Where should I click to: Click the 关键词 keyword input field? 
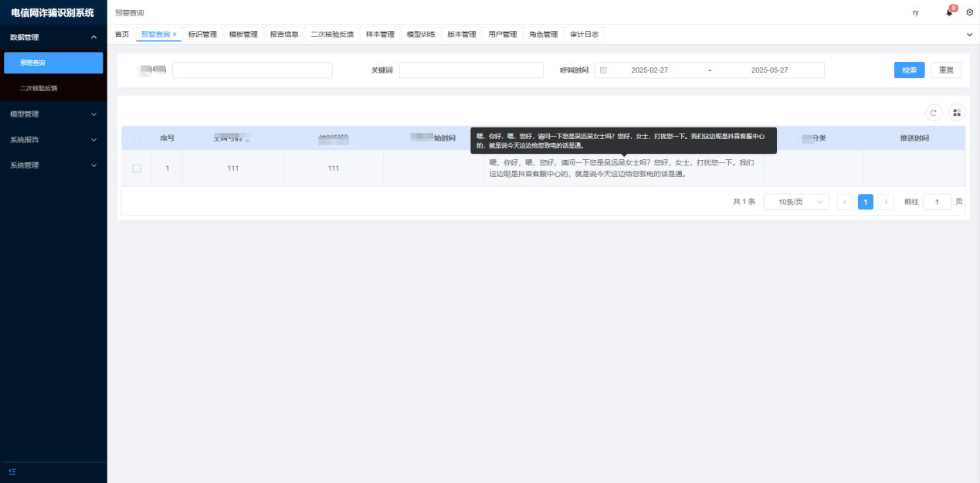(x=471, y=70)
